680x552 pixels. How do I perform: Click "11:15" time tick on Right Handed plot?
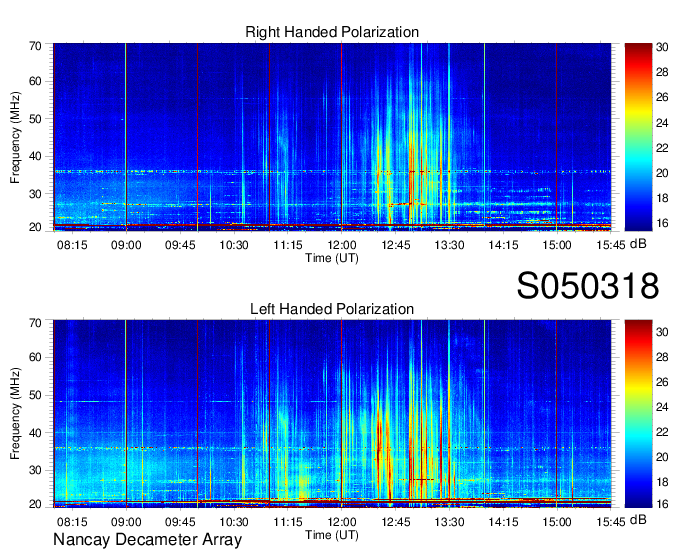point(288,245)
